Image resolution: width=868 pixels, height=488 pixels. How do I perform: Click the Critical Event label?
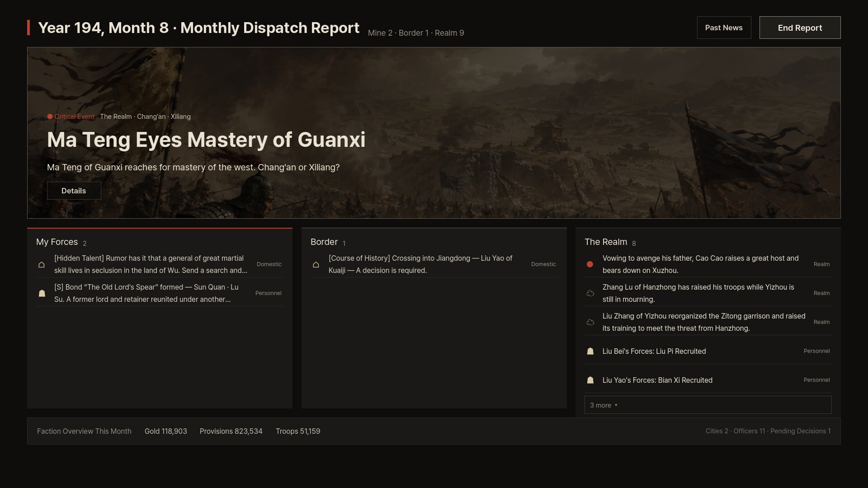(75, 117)
